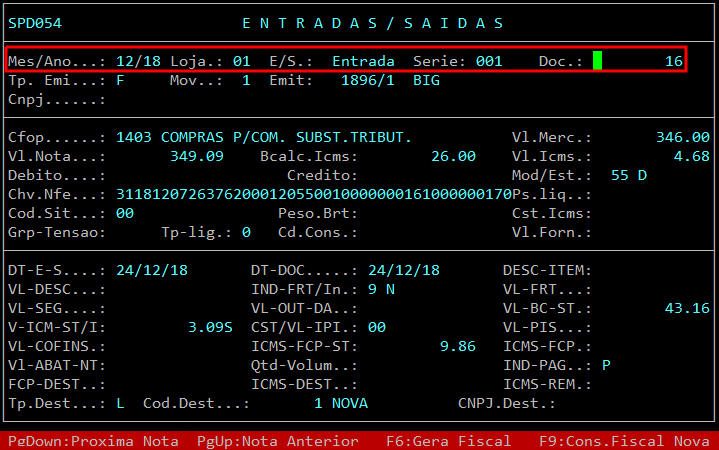Click the Cfop code 1403 field
Image resolution: width=719 pixels, height=450 pixels.
click(x=133, y=137)
